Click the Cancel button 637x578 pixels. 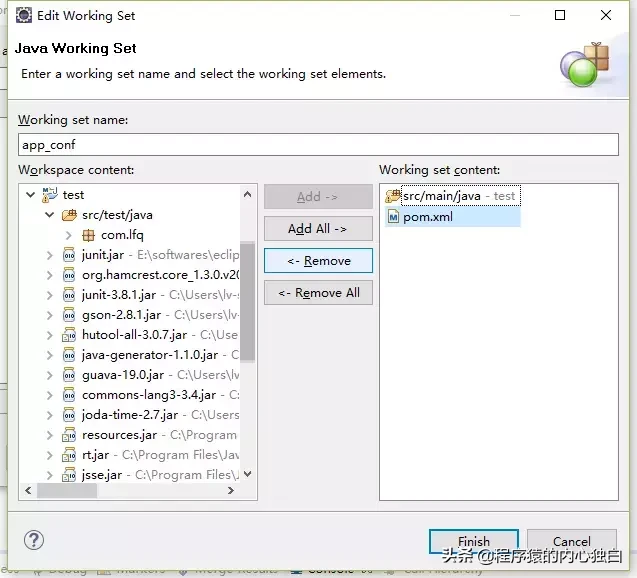[x=572, y=541]
